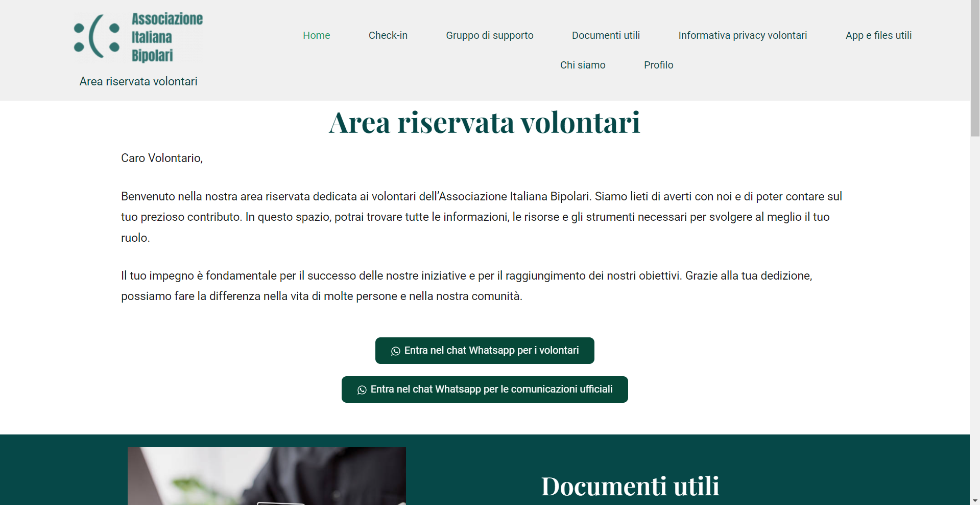Click the photo in Documenti utili section
The height and width of the screenshot is (505, 980).
pos(267,476)
